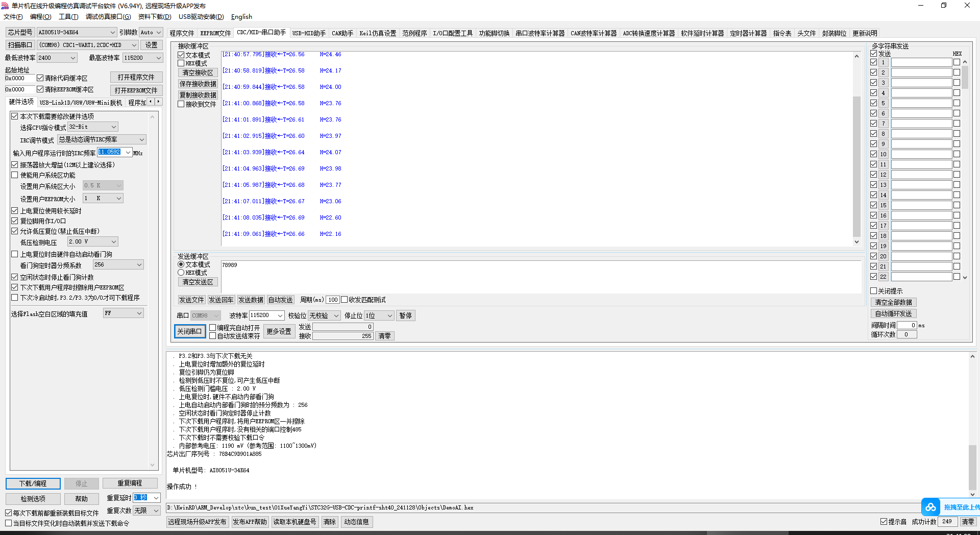Switch to the 程序文件 tab

182,33
